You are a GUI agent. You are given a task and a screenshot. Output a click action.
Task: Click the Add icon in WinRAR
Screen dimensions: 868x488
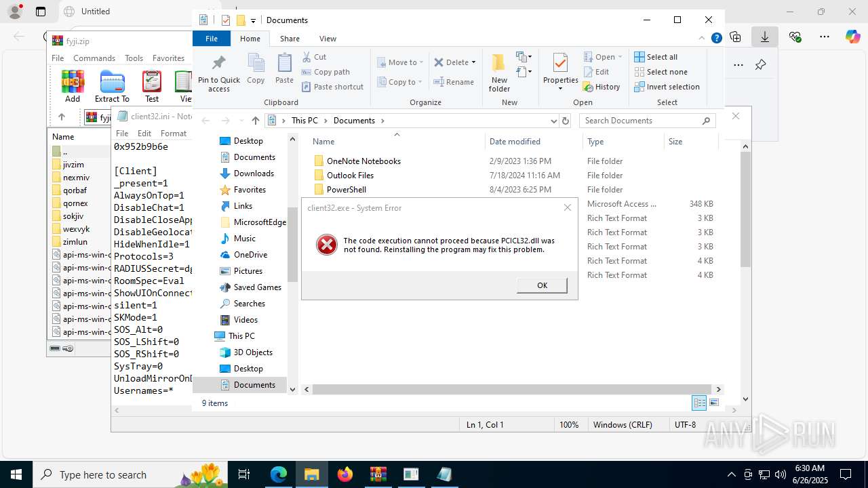(73, 86)
